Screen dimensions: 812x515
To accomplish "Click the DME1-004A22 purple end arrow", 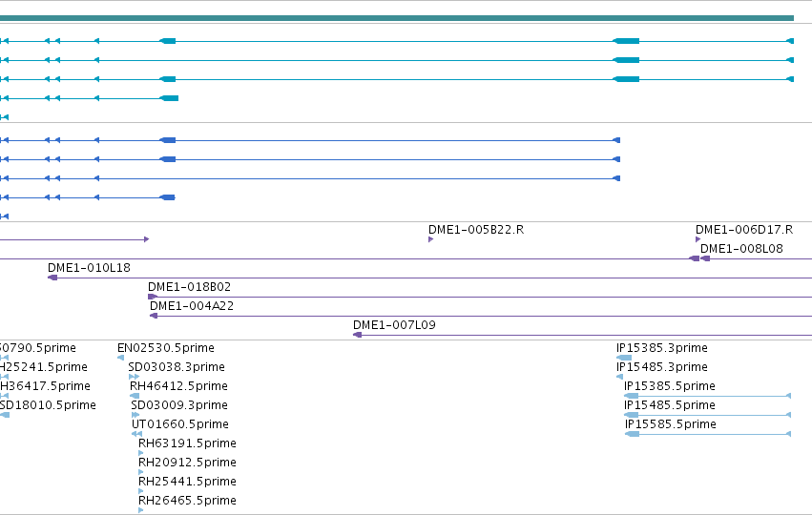I will click(154, 316).
